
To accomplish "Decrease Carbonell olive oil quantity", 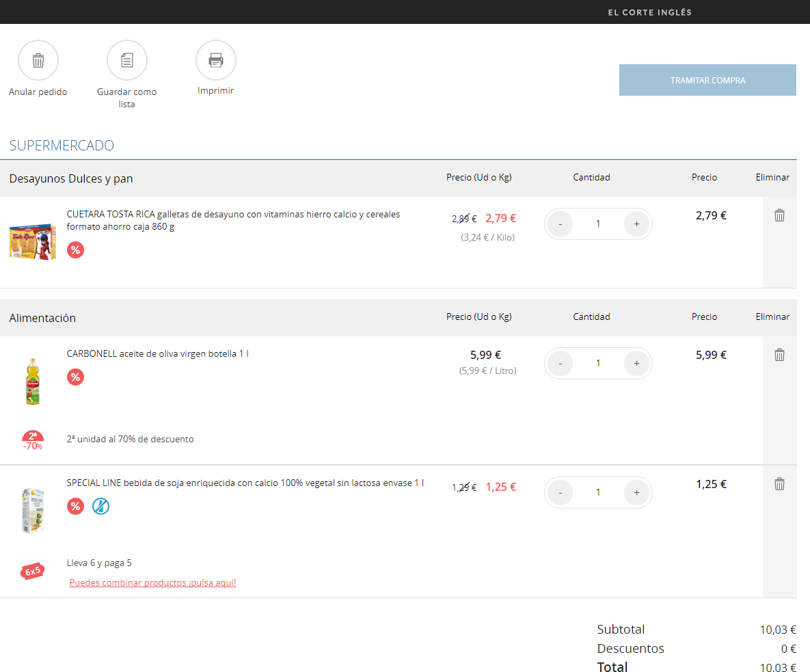I will point(561,363).
